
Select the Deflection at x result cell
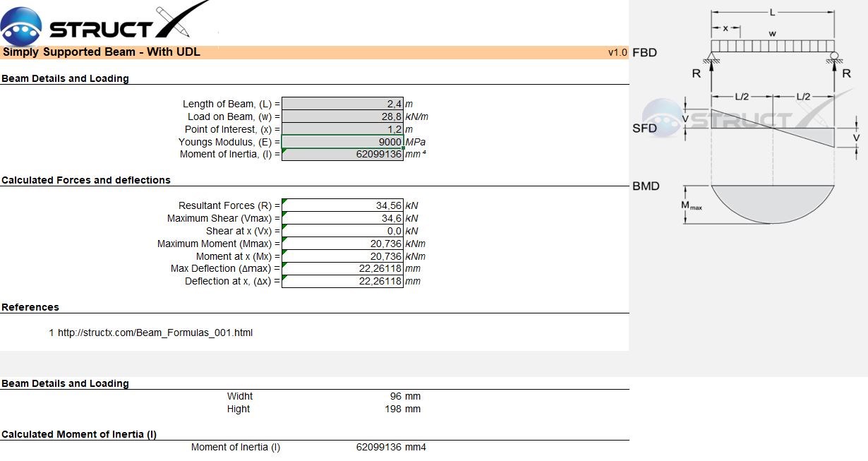(x=342, y=282)
